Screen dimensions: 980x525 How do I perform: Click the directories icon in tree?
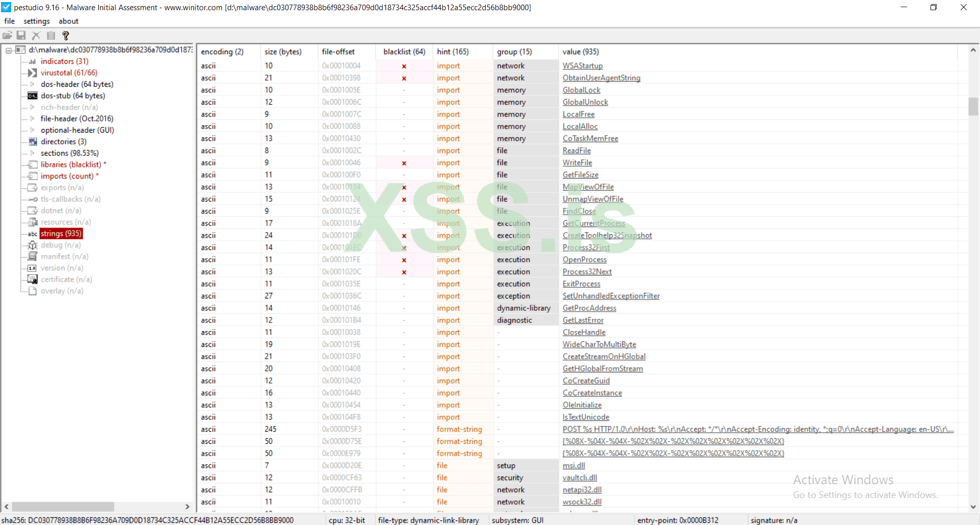coord(33,142)
